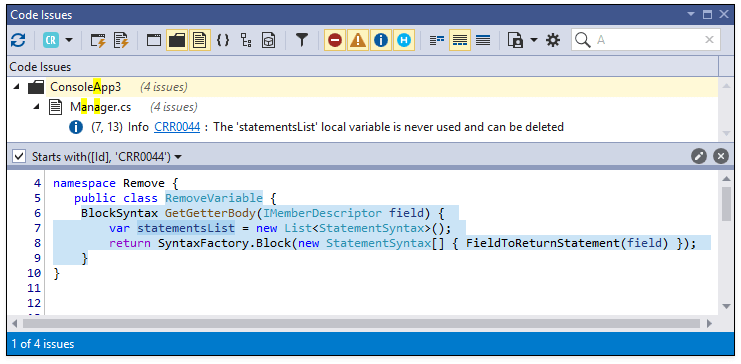Select the statementsList unused variable issue text
Viewport: 741px width, 364px height.
pos(388,127)
